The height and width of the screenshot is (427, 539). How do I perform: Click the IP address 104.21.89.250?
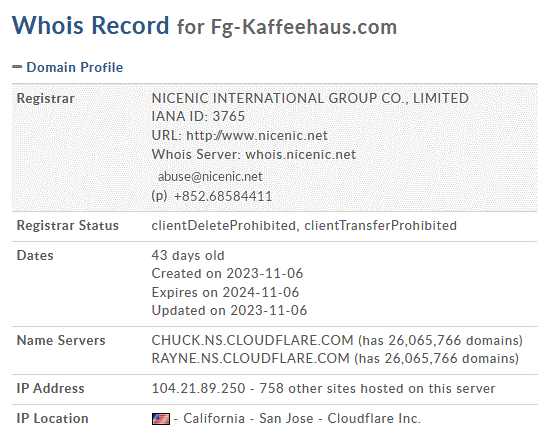click(198, 388)
